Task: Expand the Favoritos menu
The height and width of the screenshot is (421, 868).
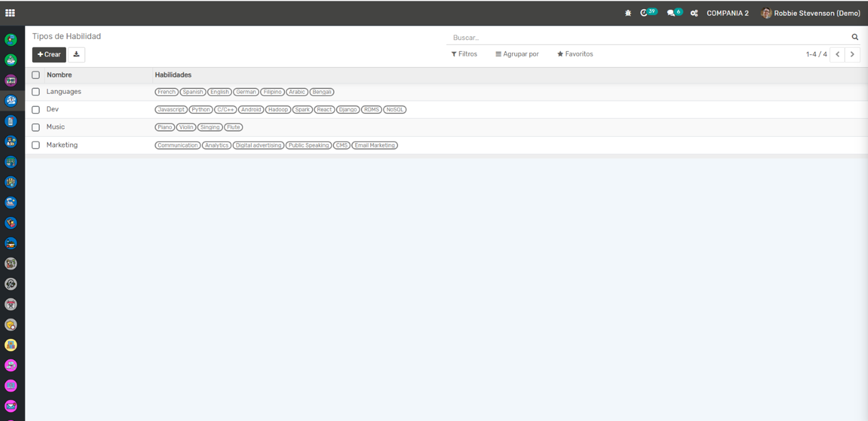Action: pos(575,54)
